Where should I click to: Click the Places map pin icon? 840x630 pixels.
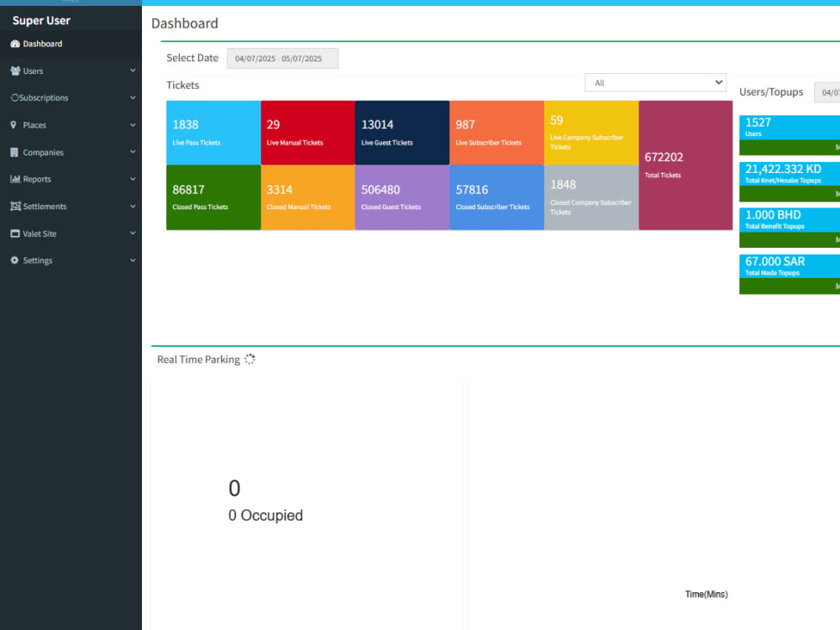coord(13,125)
